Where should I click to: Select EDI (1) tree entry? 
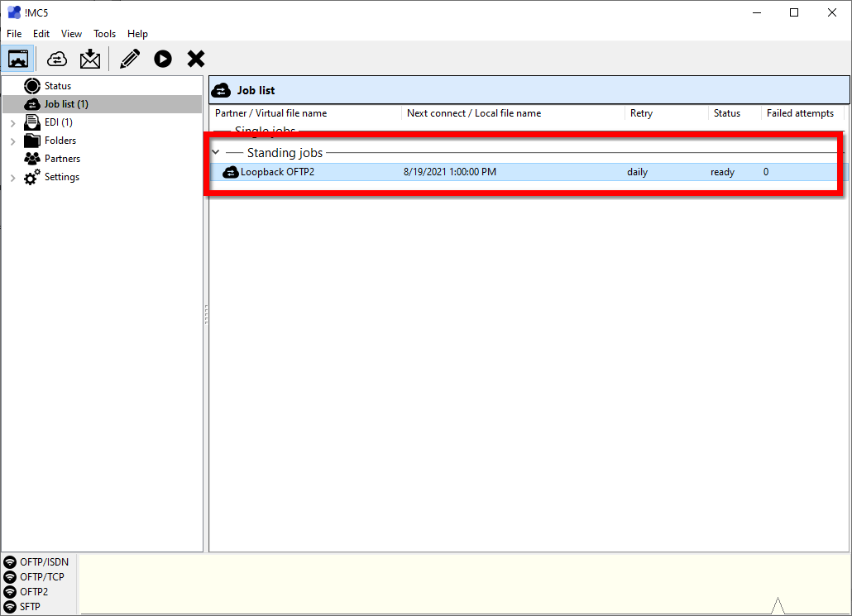59,122
